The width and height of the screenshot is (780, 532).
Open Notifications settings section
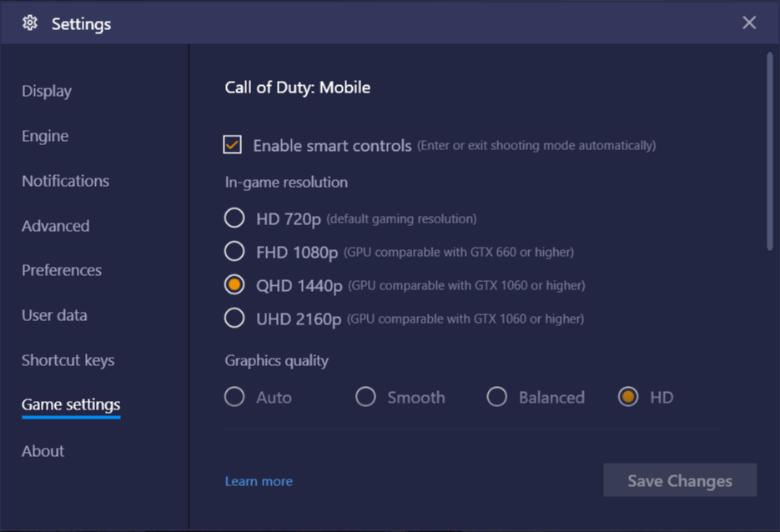click(x=65, y=181)
